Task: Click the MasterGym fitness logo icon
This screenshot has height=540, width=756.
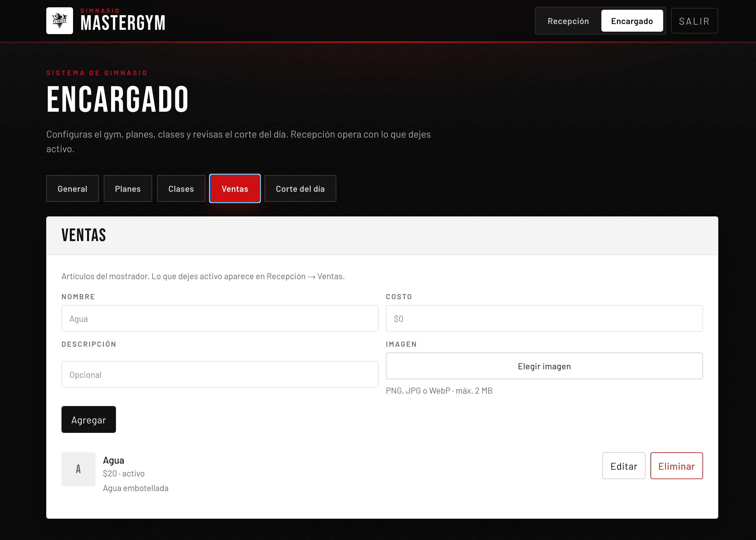Action: (60, 21)
